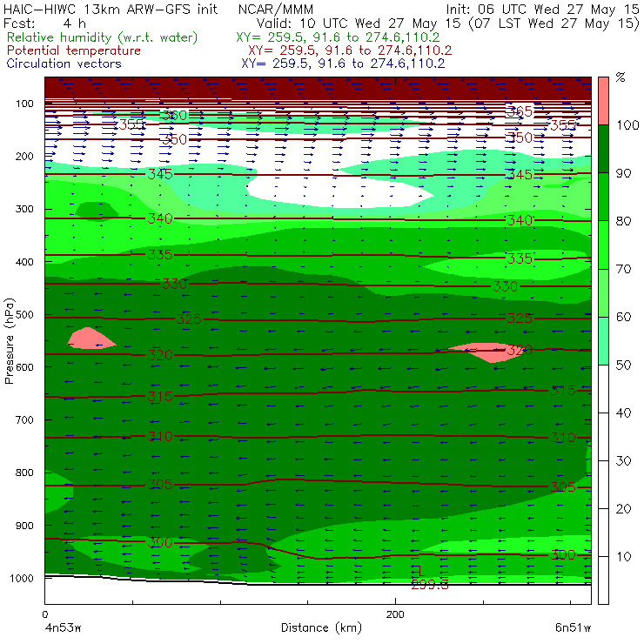The height and width of the screenshot is (644, 644).
Task: Click the 70–80% bright green colorbar swatch
Action: tap(603, 245)
